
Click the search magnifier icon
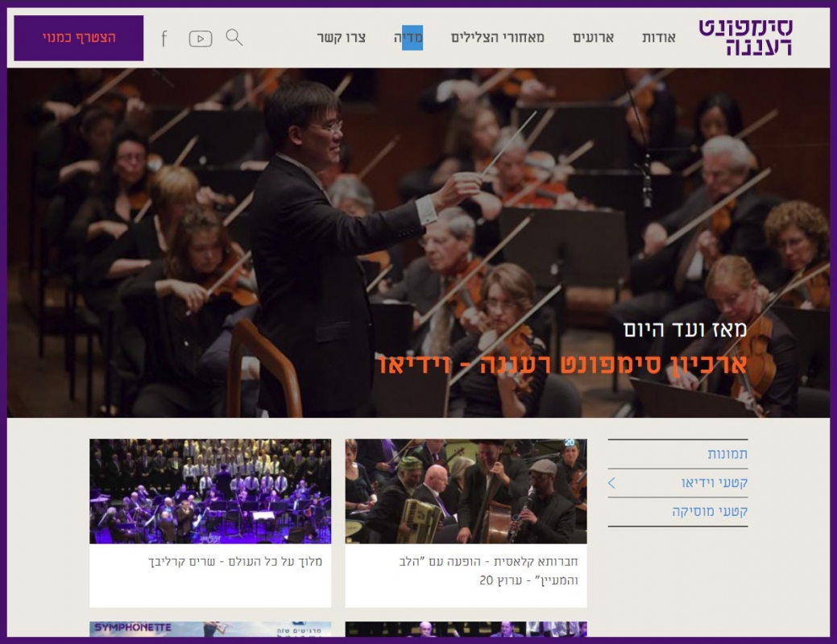coord(234,37)
